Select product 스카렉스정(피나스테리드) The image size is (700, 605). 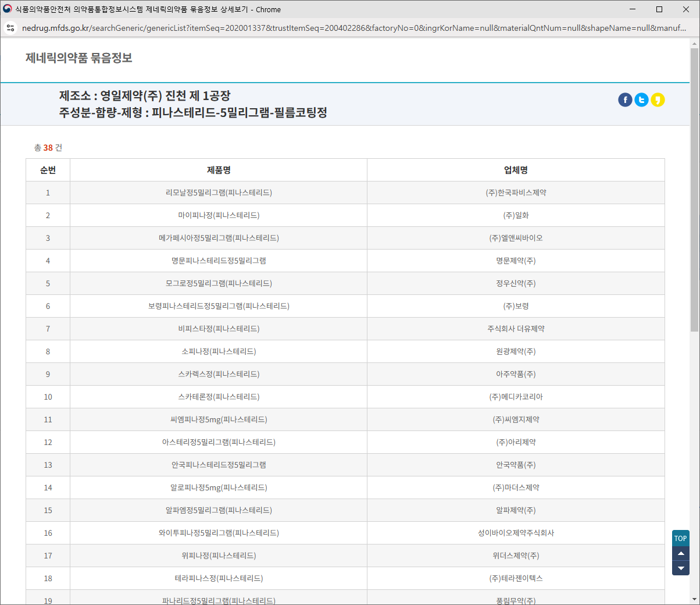(219, 374)
